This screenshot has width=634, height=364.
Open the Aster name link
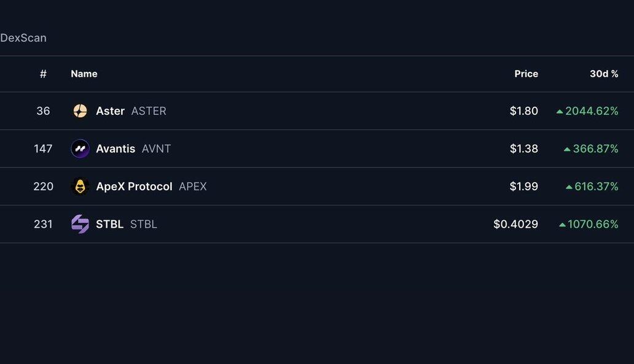click(x=111, y=110)
